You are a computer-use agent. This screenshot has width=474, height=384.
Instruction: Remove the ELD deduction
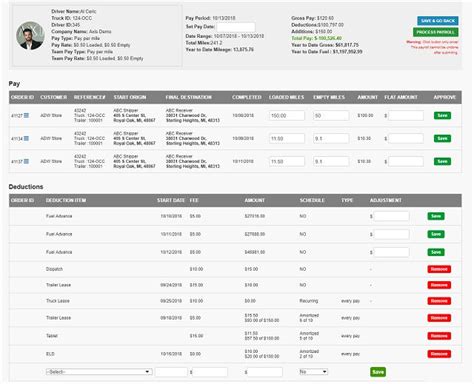coord(439,354)
